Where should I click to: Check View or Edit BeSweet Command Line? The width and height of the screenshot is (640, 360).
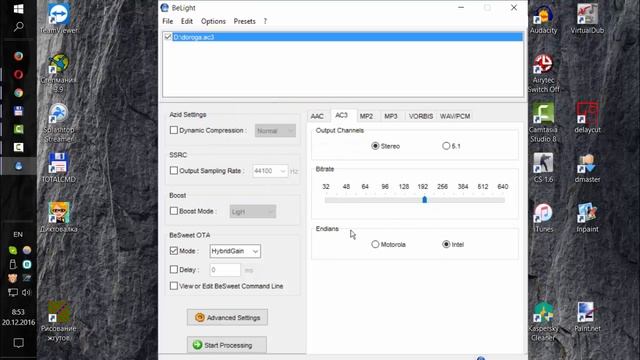174,286
